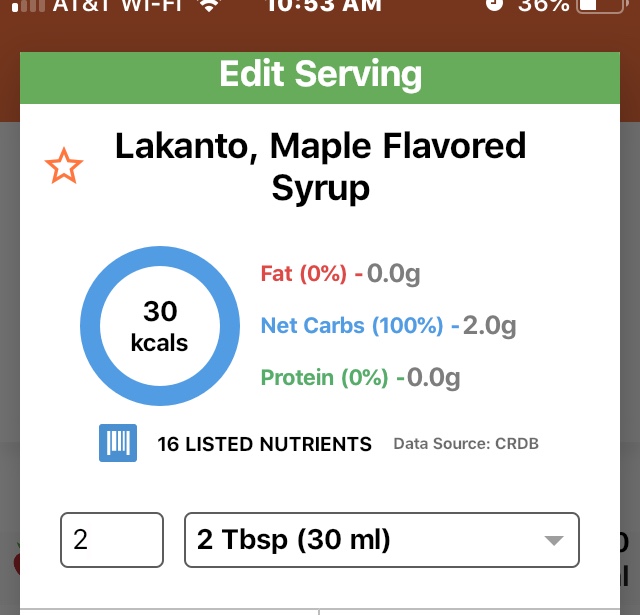Image resolution: width=640 pixels, height=615 pixels.
Task: Tap the 10:53 AM clock
Action: click(324, 5)
